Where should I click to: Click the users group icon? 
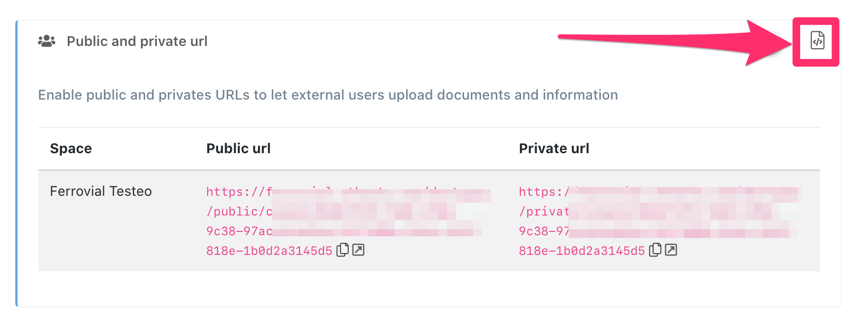coord(46,41)
